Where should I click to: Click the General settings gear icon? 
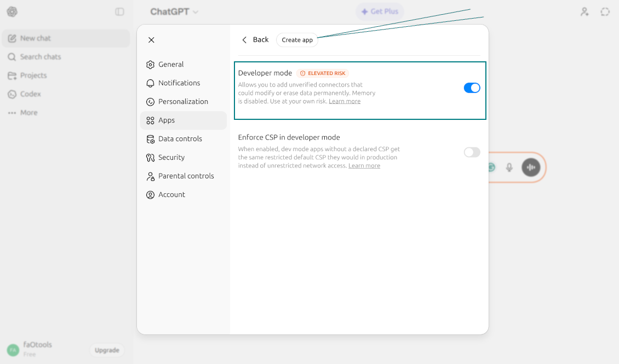tap(150, 64)
